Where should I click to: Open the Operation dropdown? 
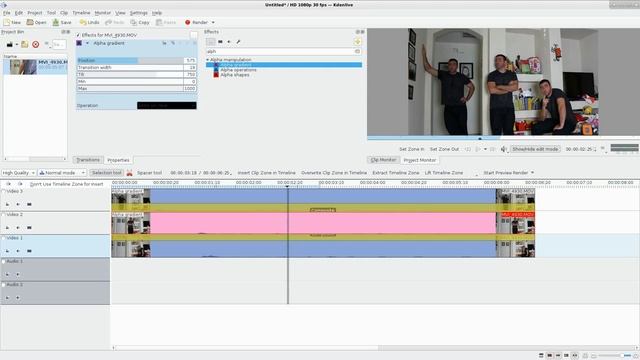coord(167,106)
